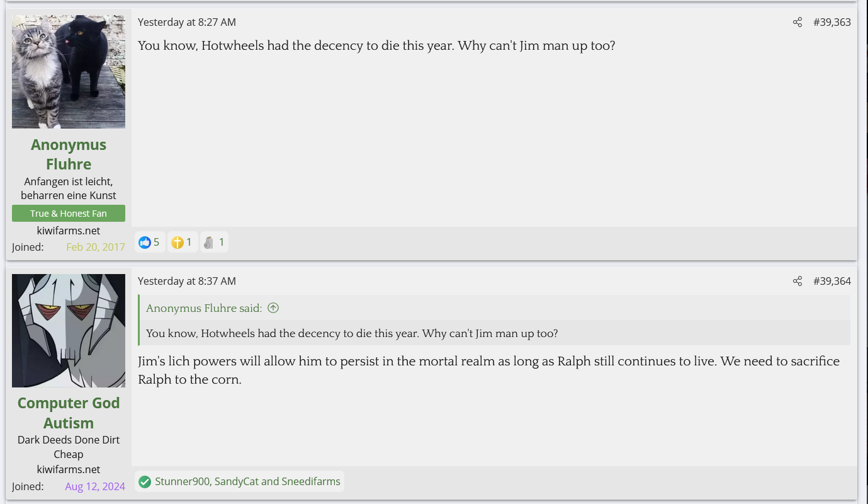Open Computer God Autism's profile via username
Viewport: 868px width, 504px height.
pos(69,413)
